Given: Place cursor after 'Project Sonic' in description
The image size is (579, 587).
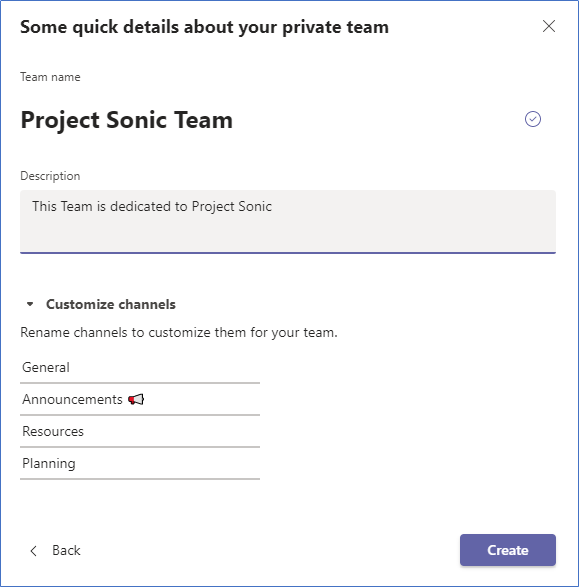Looking at the screenshot, I should click(x=273, y=206).
